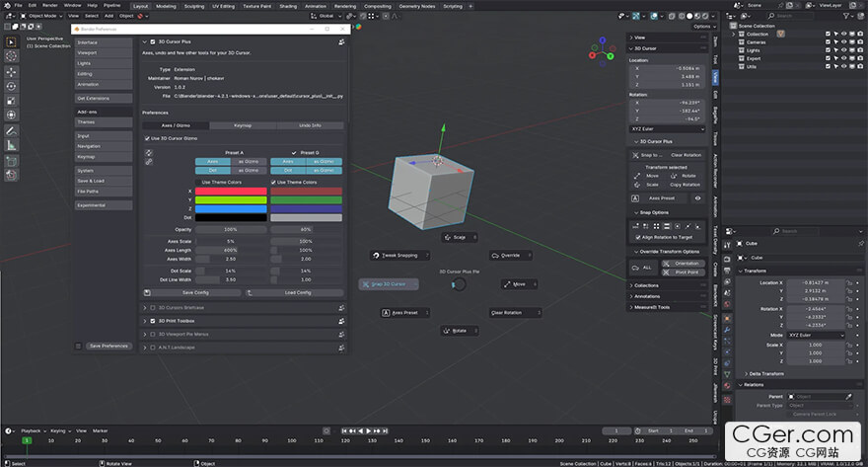868x467 pixels.
Task: Expand the Collection tree item
Action: [x=734, y=35]
